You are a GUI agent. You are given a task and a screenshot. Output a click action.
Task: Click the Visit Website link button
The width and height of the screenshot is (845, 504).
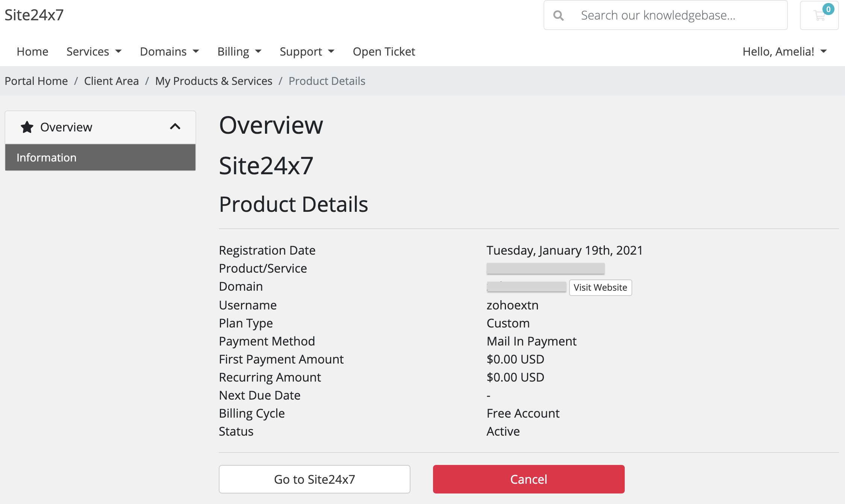(x=600, y=287)
